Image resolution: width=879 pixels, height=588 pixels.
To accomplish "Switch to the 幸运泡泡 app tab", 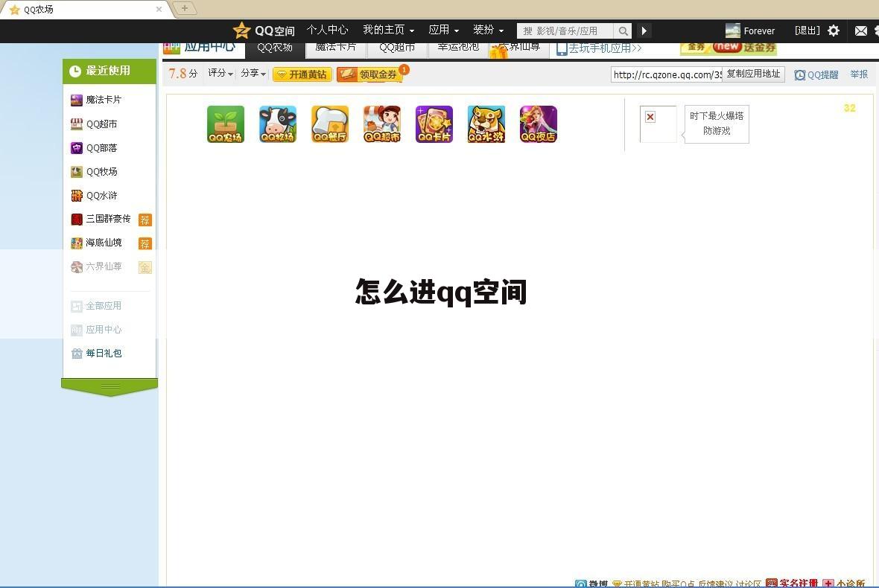I will [x=458, y=49].
